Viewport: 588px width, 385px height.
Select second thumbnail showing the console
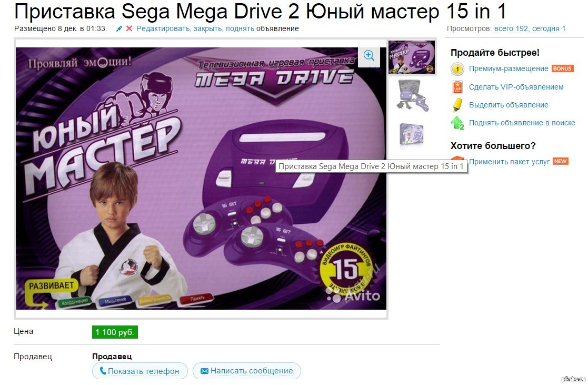tap(412, 96)
